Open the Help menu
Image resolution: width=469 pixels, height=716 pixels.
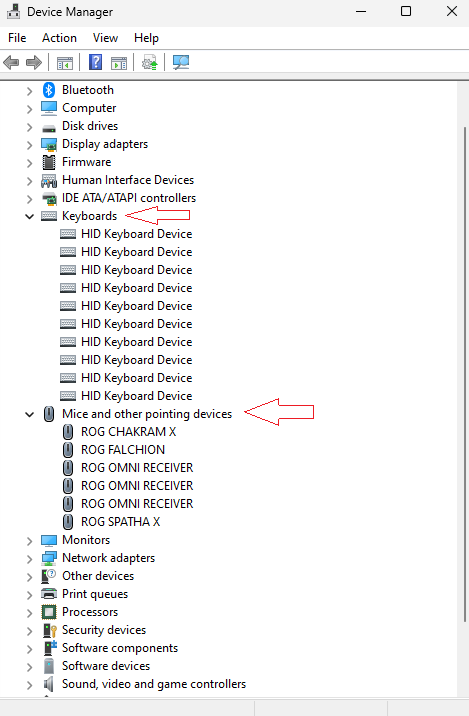coord(146,38)
